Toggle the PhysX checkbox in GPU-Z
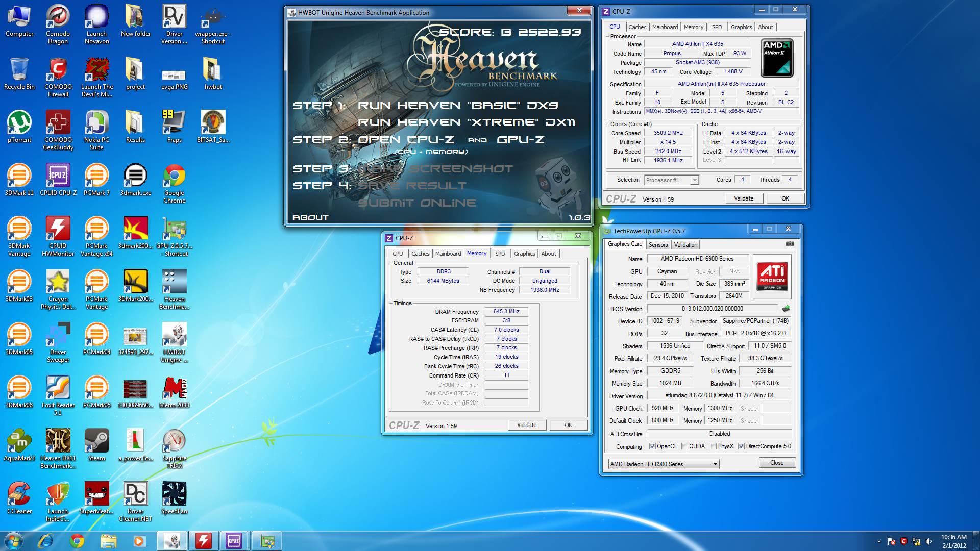Viewport: 980px width, 551px height. (x=713, y=446)
